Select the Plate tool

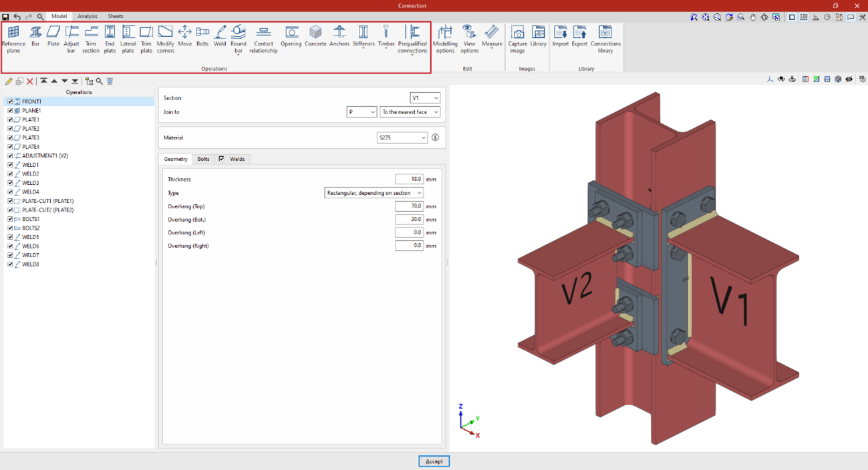coord(53,37)
